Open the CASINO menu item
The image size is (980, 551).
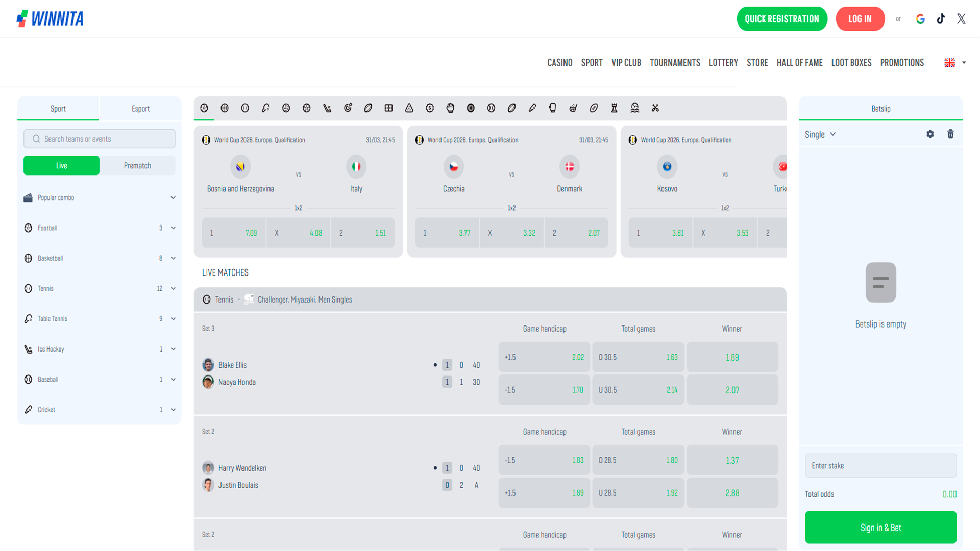559,62
